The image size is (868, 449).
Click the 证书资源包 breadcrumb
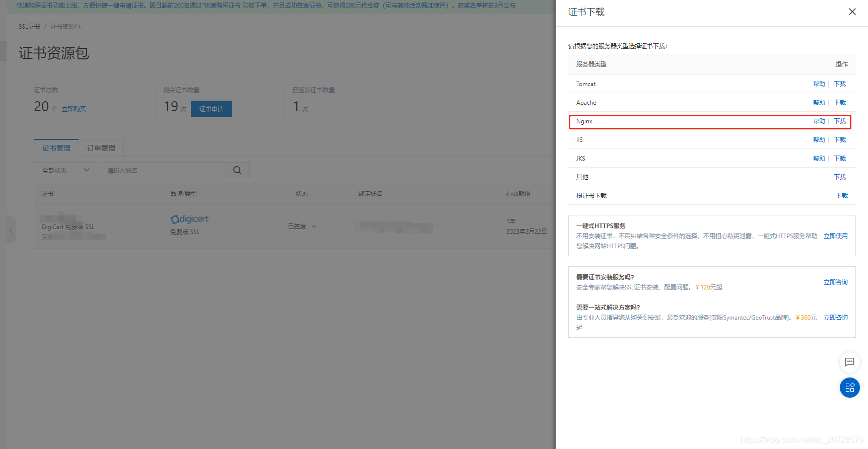65,27
